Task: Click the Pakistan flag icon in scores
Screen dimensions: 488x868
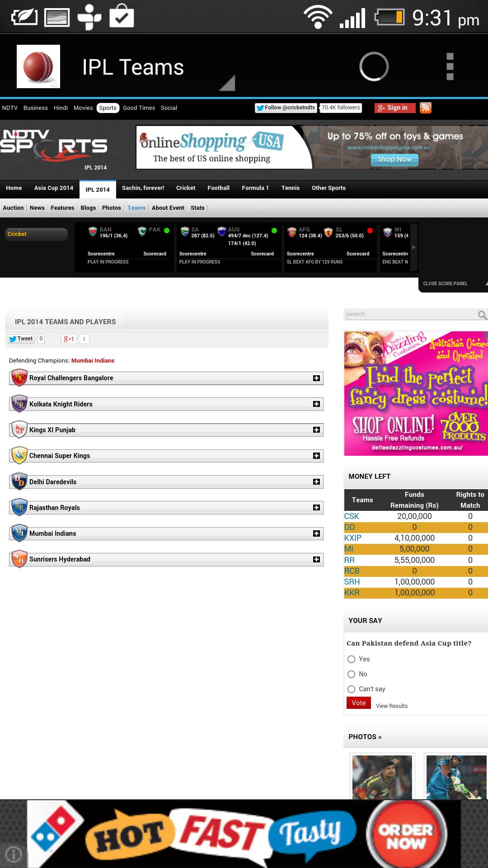Action: pyautogui.click(x=142, y=232)
